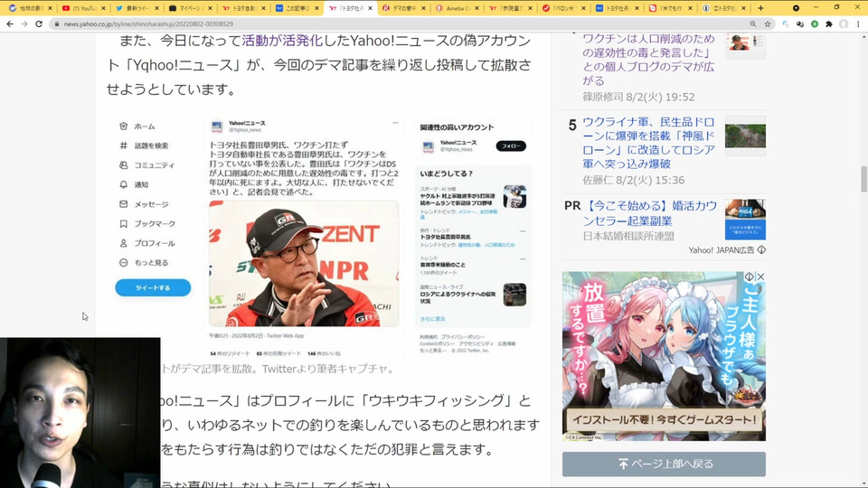The width and height of the screenshot is (868, 488).
Task: Click the translate extension icon
Action: coord(786,24)
